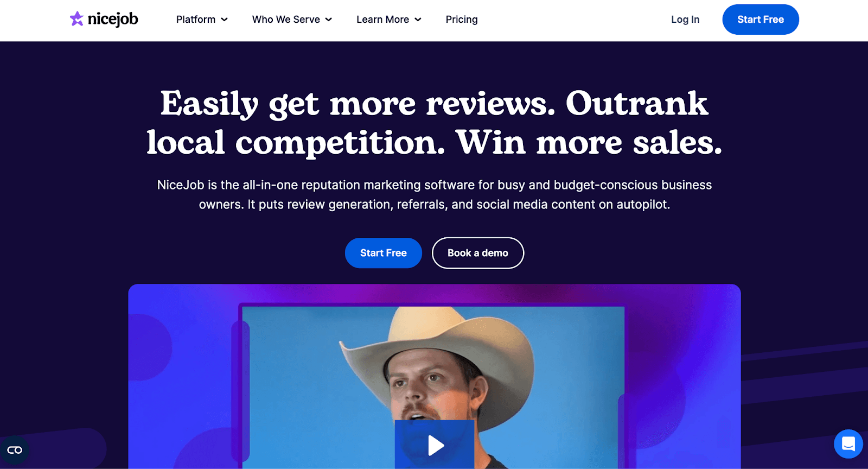Go to the Pricing page
Screen dimensions: 868x469
(462, 20)
